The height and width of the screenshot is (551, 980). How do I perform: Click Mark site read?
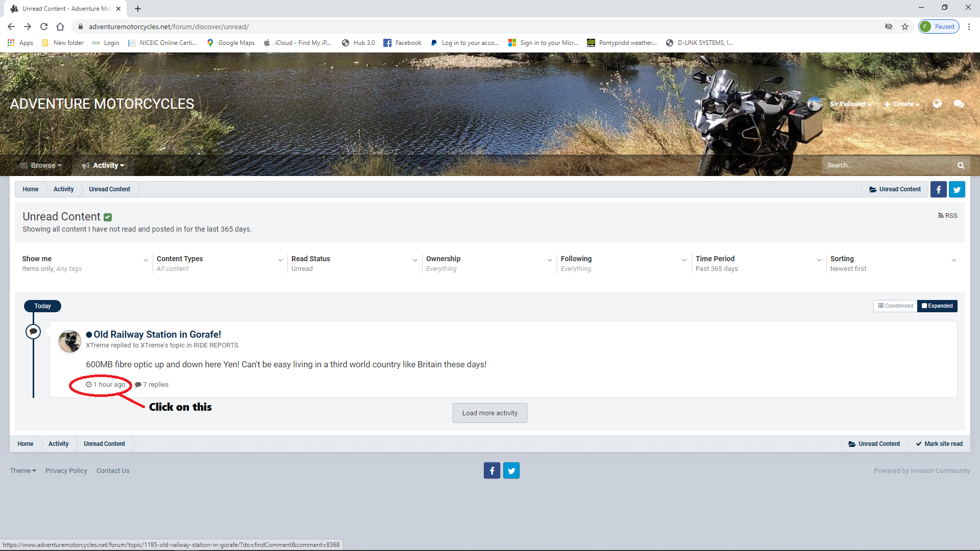(939, 444)
